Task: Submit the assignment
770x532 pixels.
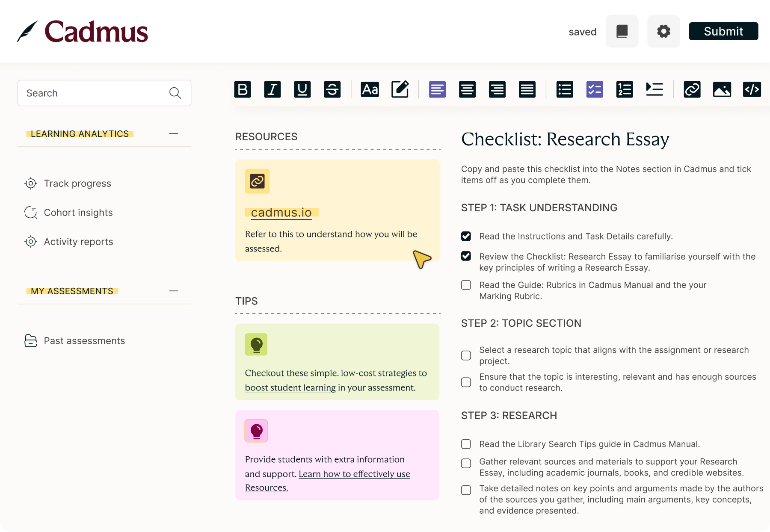Action: coord(723,31)
